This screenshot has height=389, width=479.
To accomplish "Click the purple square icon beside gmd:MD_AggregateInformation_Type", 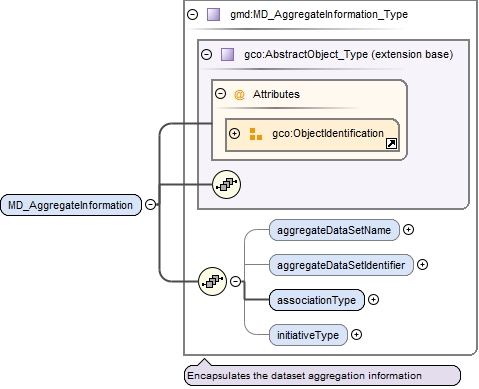I will (x=213, y=15).
